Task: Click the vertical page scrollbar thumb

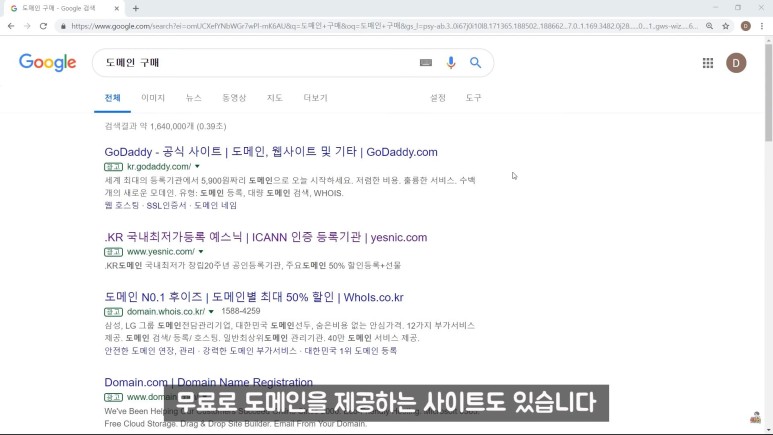Action: [x=768, y=93]
